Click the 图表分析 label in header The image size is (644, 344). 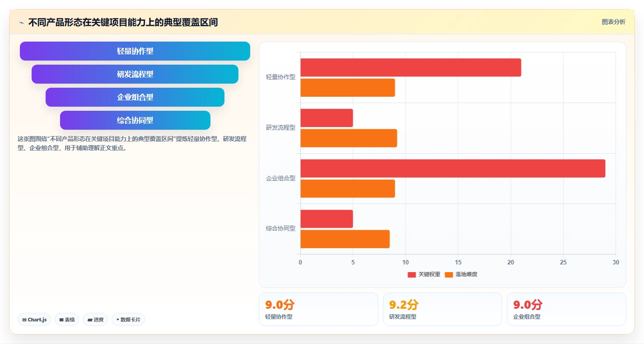tap(613, 22)
